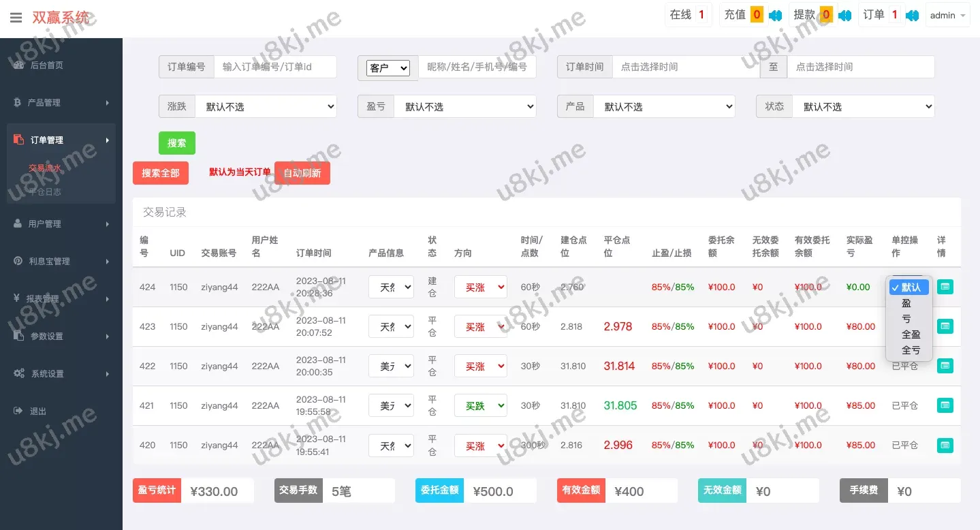The width and height of the screenshot is (980, 530).
Task: Click the 搜索全部 button
Action: tap(161, 173)
